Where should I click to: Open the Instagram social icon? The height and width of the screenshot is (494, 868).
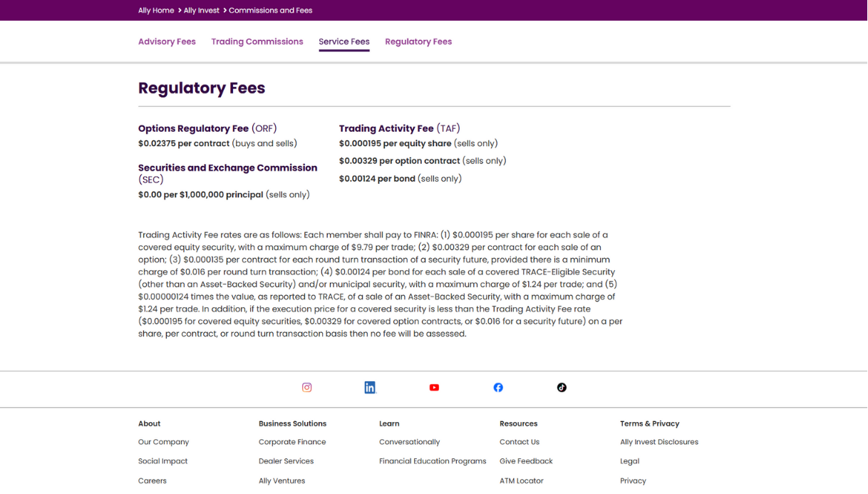pos(307,388)
